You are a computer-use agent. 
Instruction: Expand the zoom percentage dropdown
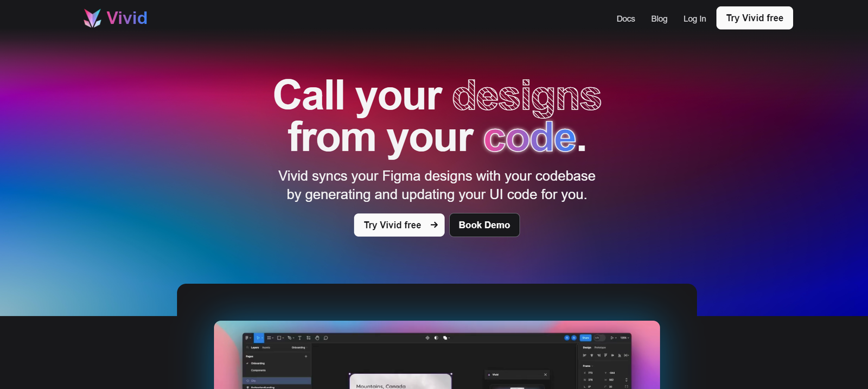coord(625,338)
